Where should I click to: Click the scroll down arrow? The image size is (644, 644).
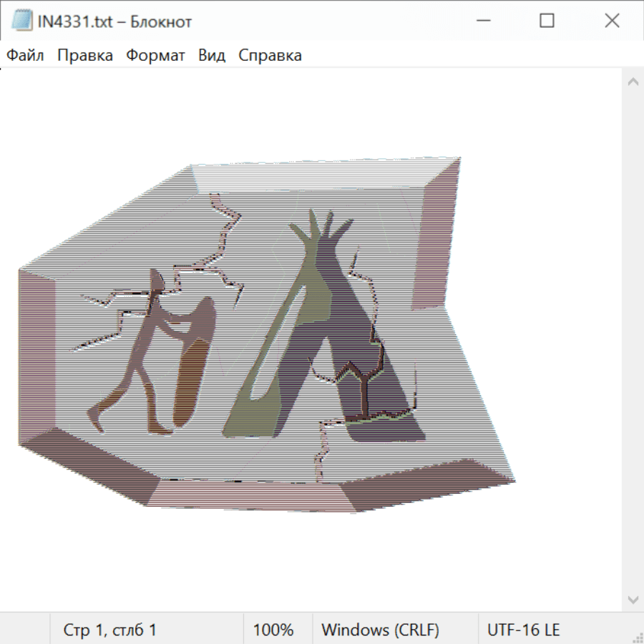(633, 599)
